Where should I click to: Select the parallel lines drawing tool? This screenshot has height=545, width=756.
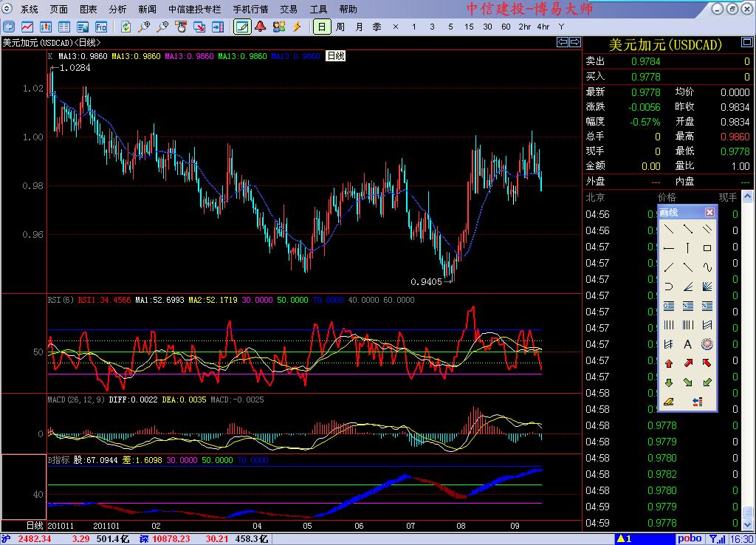[x=707, y=229]
